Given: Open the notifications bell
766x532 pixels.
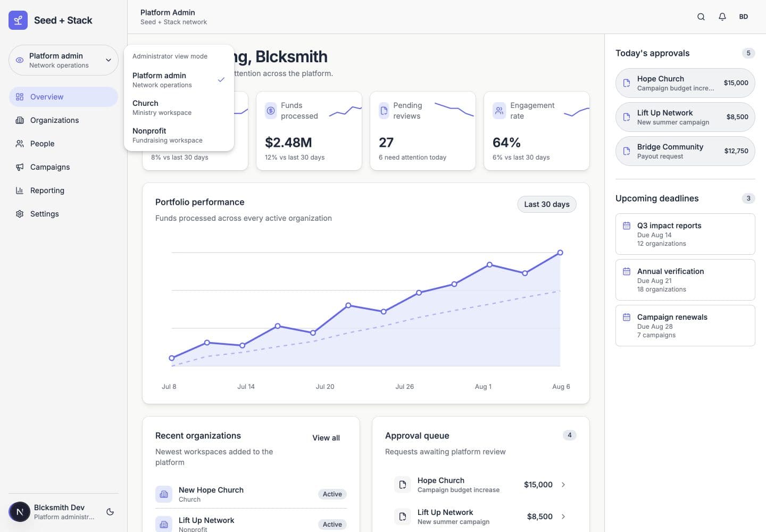Looking at the screenshot, I should point(722,16).
